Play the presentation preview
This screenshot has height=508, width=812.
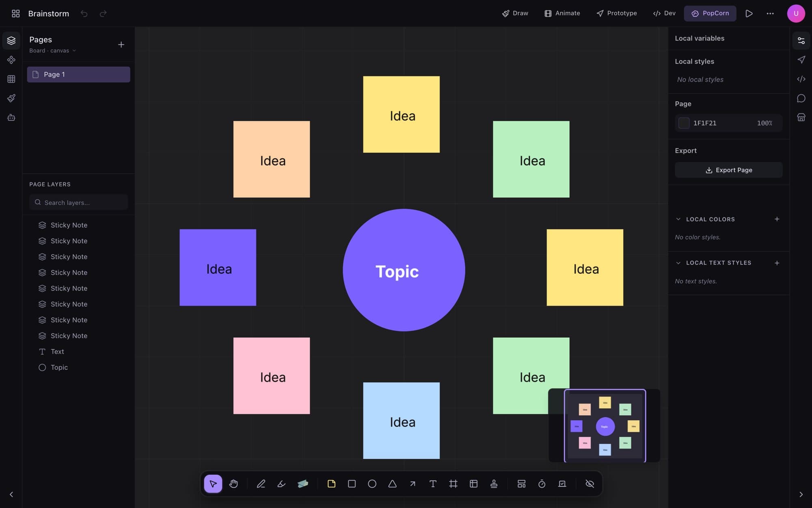749,13
